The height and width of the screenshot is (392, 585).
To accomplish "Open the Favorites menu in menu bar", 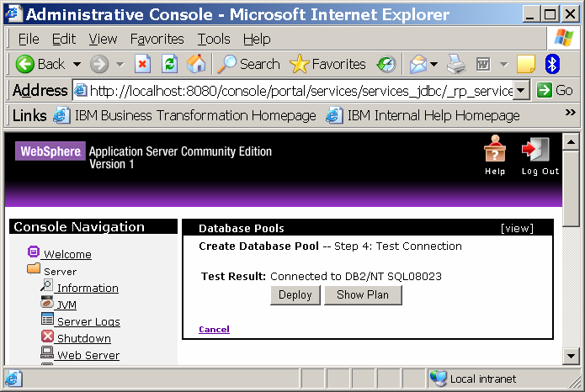I will coord(157,39).
